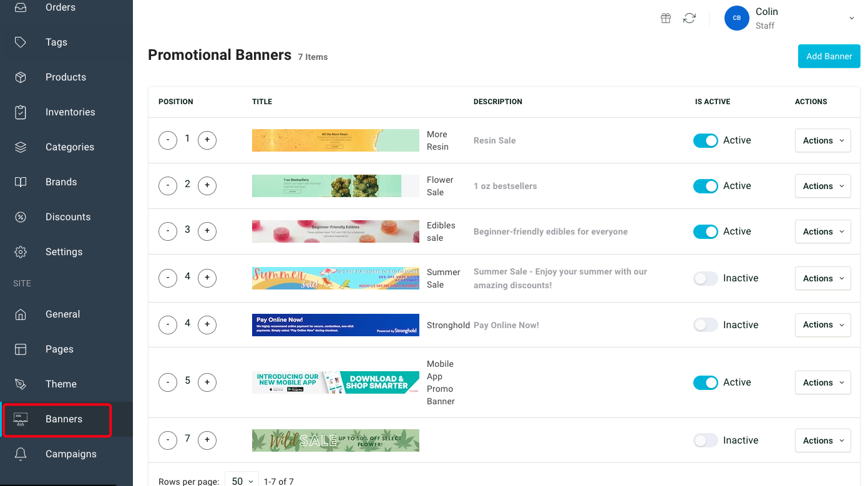Open Actions dropdown for Flower Sale
868x486 pixels.
[822, 186]
